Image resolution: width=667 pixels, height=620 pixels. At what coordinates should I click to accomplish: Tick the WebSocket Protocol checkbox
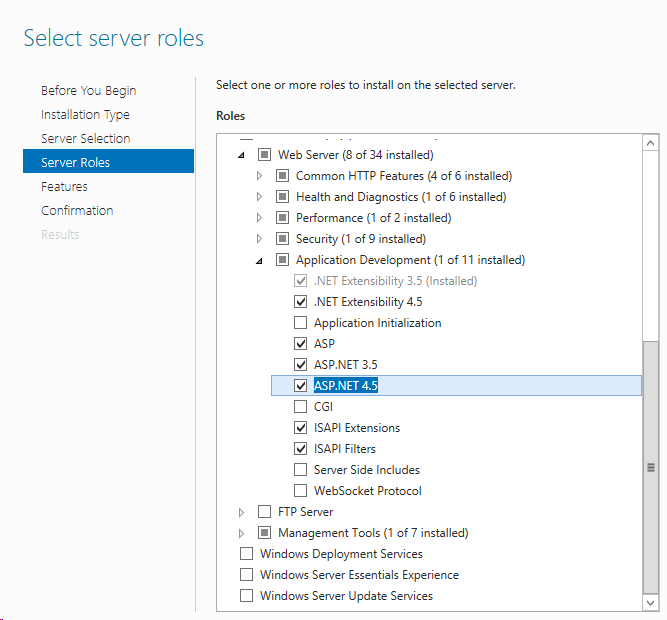pyautogui.click(x=301, y=491)
